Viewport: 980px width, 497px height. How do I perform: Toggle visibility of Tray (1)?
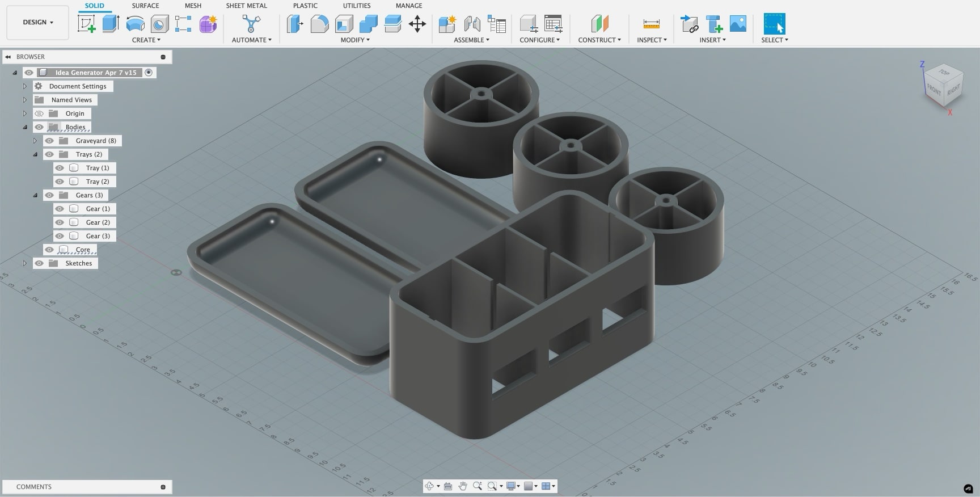tap(60, 168)
